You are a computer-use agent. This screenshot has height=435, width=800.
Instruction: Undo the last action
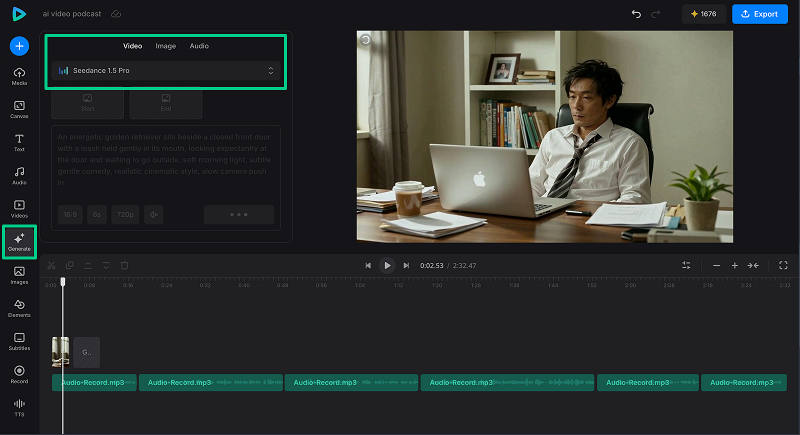[636, 14]
